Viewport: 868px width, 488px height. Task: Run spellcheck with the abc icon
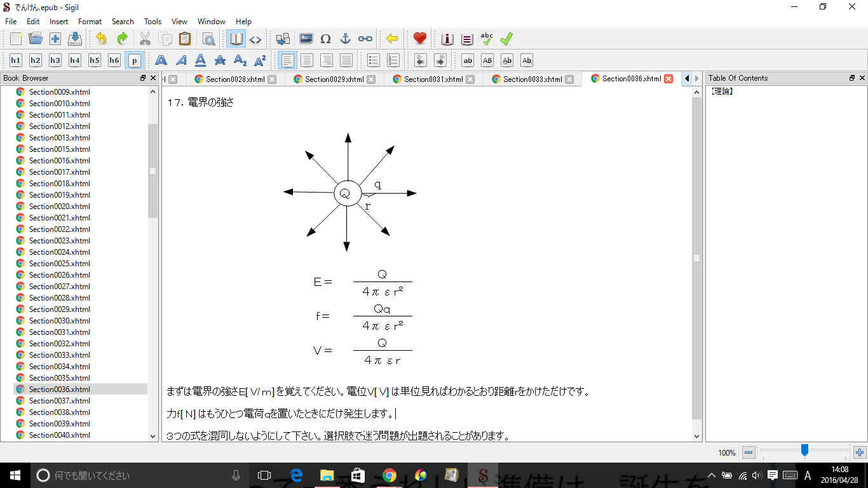pos(487,39)
